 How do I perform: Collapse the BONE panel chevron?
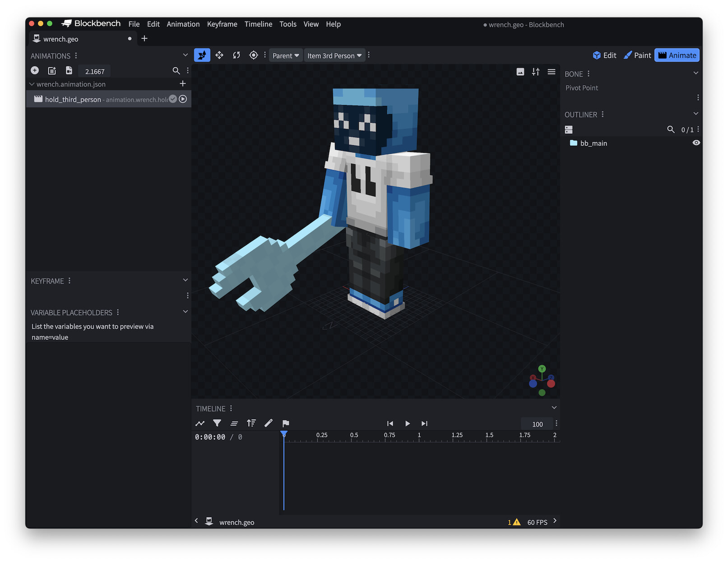tap(696, 73)
